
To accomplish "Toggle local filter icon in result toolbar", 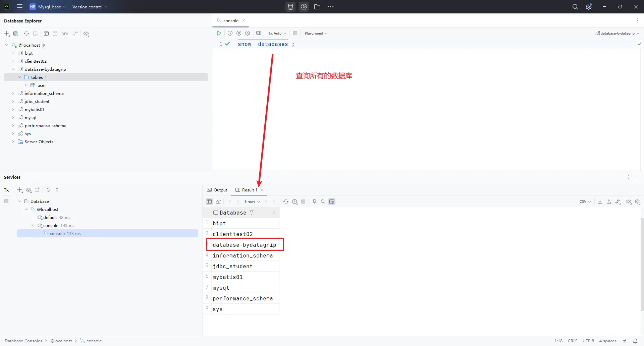I will click(x=332, y=201).
